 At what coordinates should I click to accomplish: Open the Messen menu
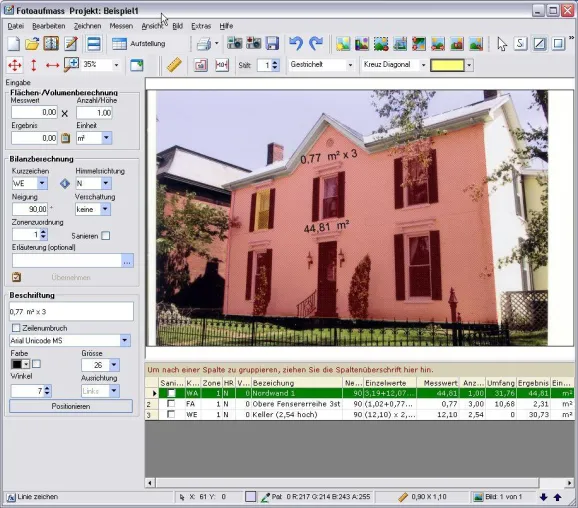click(x=121, y=26)
